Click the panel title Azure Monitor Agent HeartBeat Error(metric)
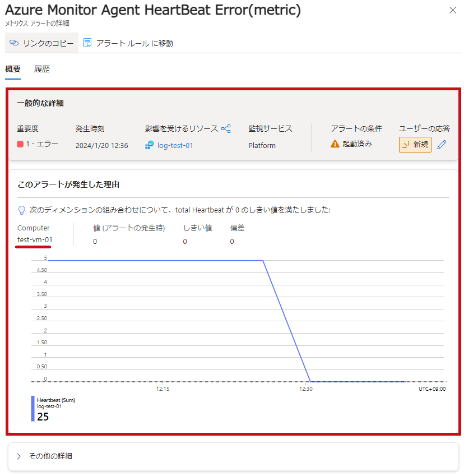This screenshot has width=464, height=476. [x=153, y=10]
